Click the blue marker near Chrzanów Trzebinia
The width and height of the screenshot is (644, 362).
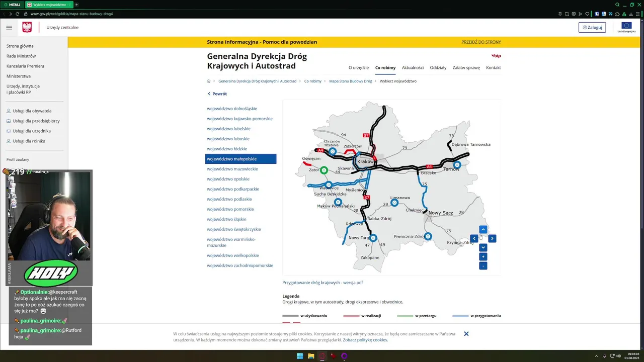[333, 151]
